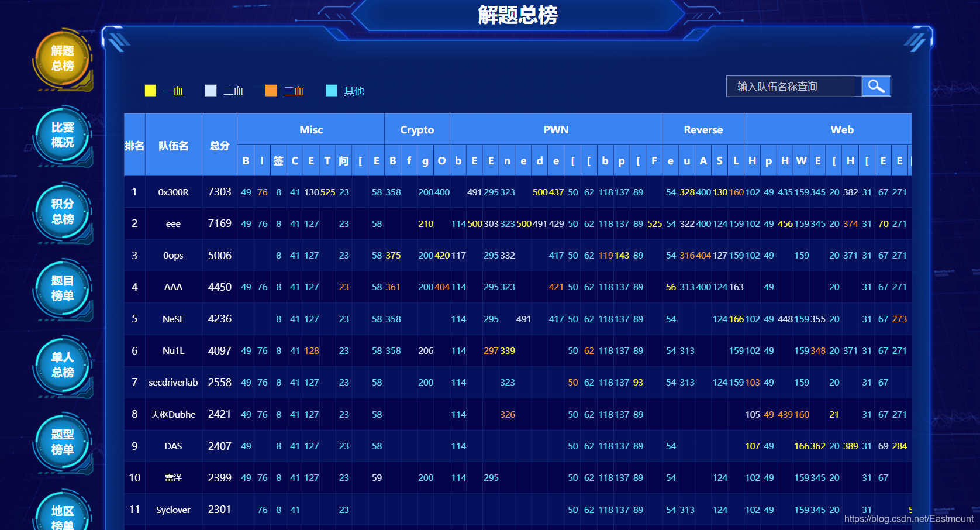Select the Web category header
Image resolution: width=980 pixels, height=530 pixels.
828,129
